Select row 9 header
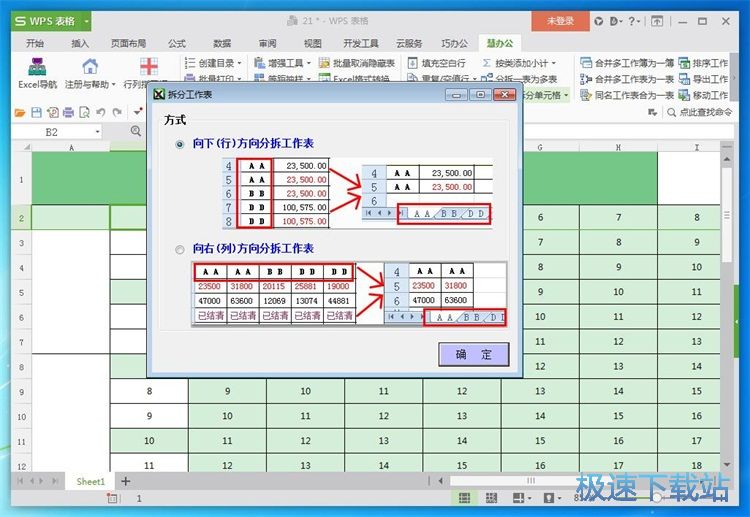Image resolution: width=750 pixels, height=517 pixels. coord(22,392)
